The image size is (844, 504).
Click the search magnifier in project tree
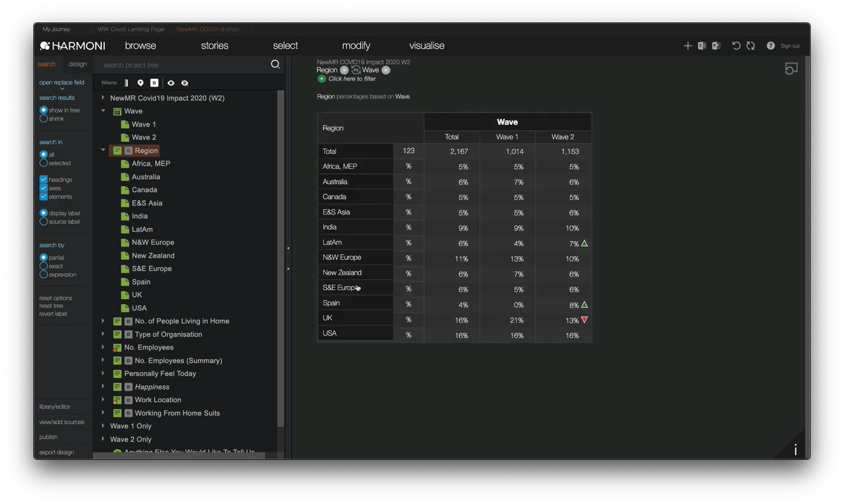tap(275, 64)
